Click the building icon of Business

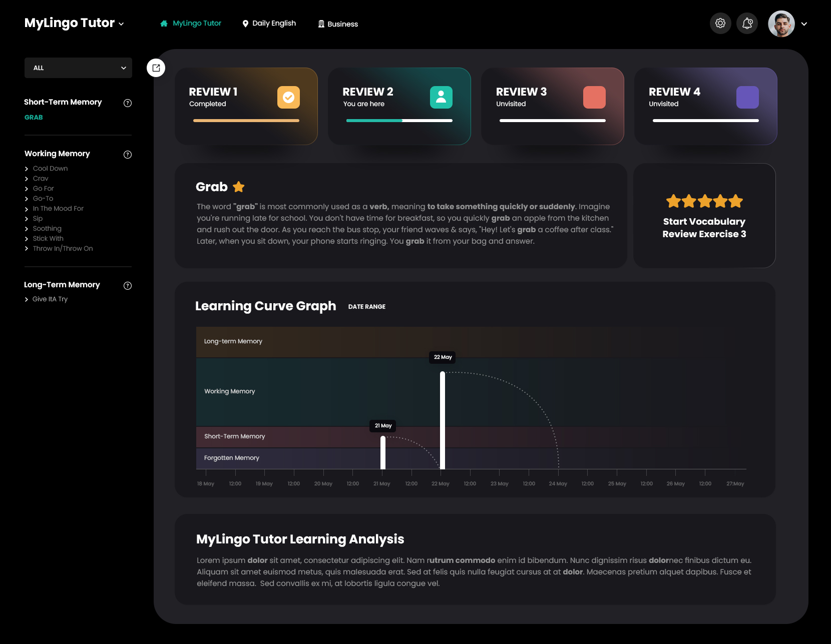tap(321, 24)
